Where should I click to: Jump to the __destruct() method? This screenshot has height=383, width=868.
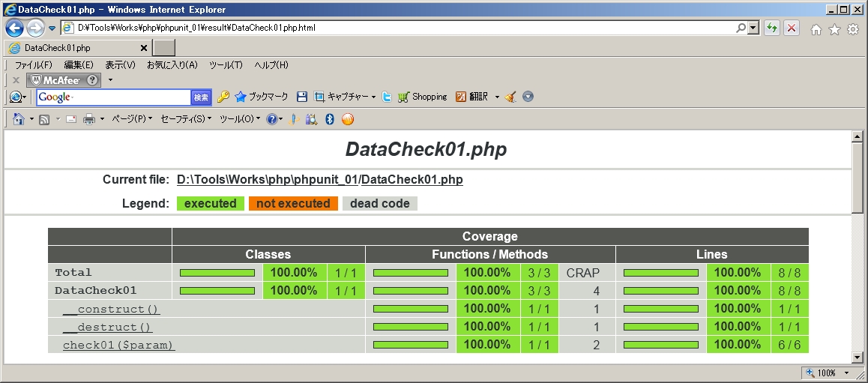(x=107, y=327)
